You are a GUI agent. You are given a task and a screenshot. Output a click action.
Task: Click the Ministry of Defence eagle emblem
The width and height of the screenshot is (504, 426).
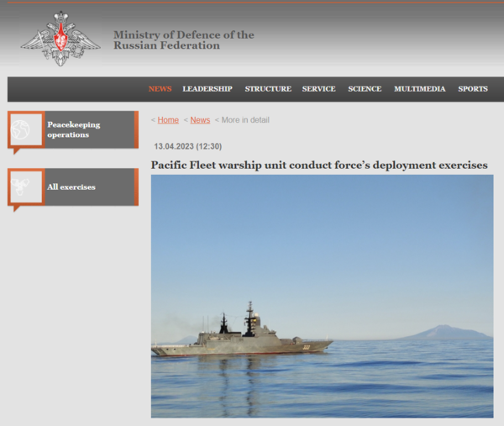pos(60,39)
